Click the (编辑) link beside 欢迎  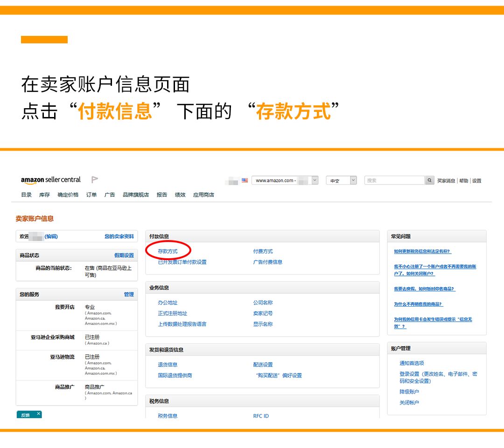point(51,236)
